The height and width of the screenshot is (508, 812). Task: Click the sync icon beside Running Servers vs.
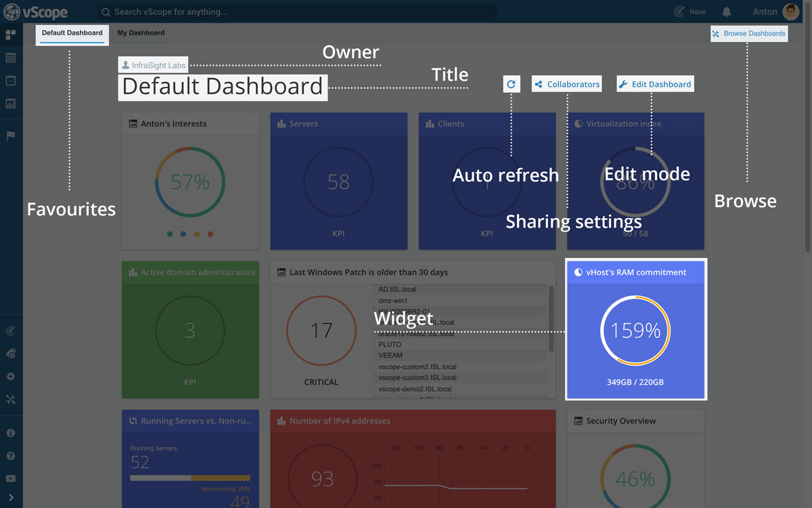click(x=133, y=421)
